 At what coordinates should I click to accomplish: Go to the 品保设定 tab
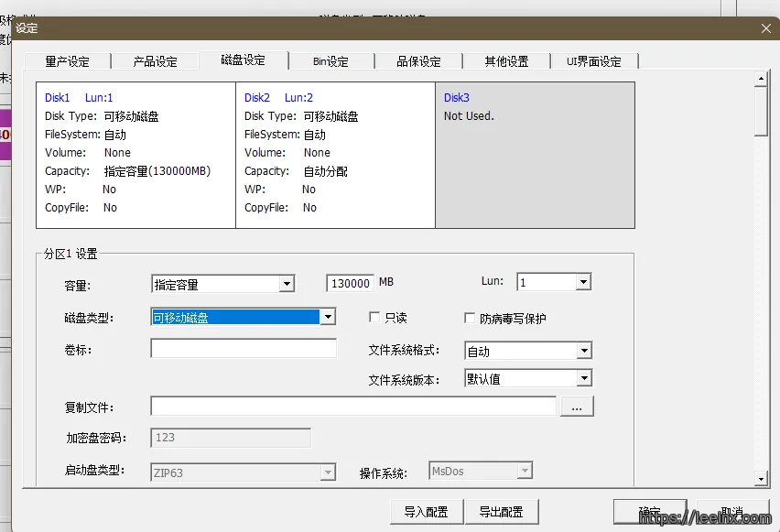(x=418, y=61)
